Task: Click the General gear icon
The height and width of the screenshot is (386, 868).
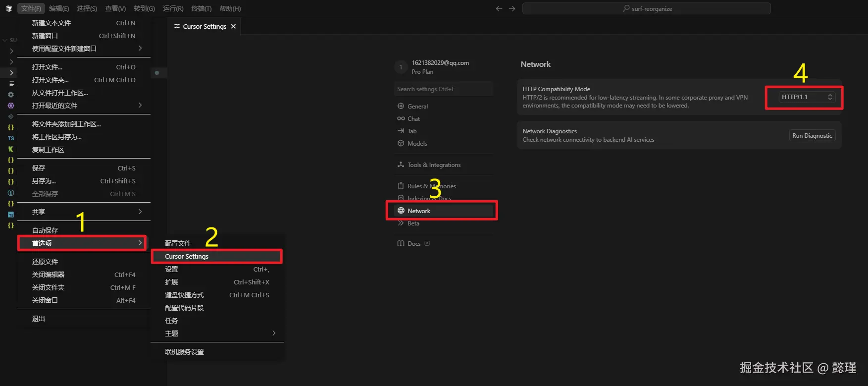Action: pos(401,106)
